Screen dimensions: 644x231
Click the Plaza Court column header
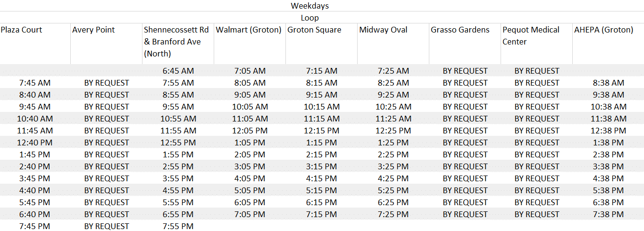[x=22, y=30]
